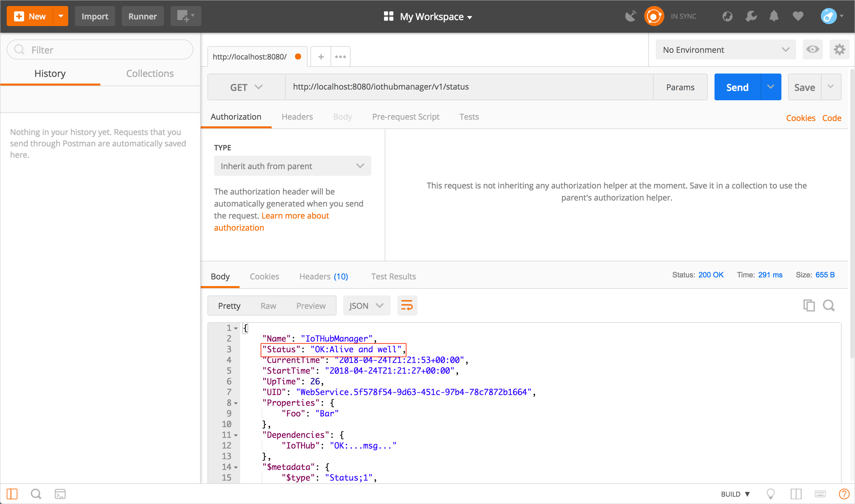Switch response view to Raw

click(268, 306)
